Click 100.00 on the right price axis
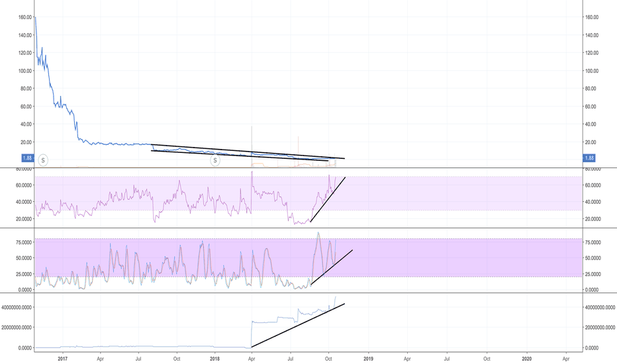Screen dimensions: 617x364 click(x=592, y=71)
